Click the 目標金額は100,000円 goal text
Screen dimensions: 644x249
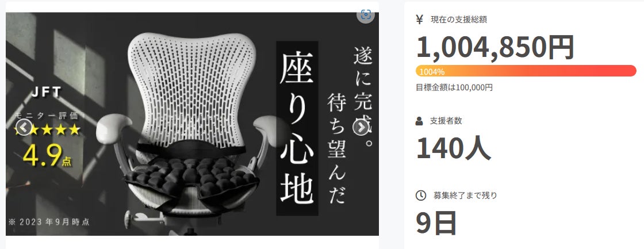(454, 87)
